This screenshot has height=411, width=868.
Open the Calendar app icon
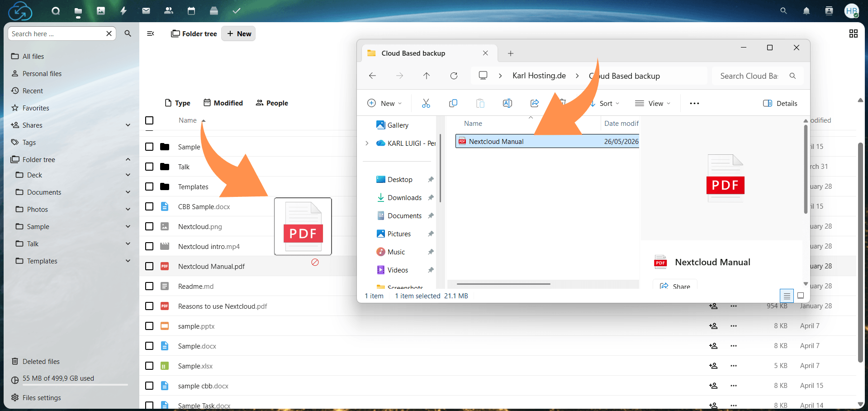tap(191, 11)
